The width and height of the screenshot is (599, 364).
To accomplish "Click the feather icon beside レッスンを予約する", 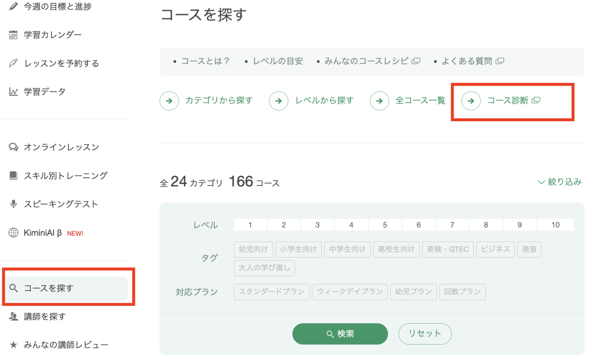I will 13,63.
